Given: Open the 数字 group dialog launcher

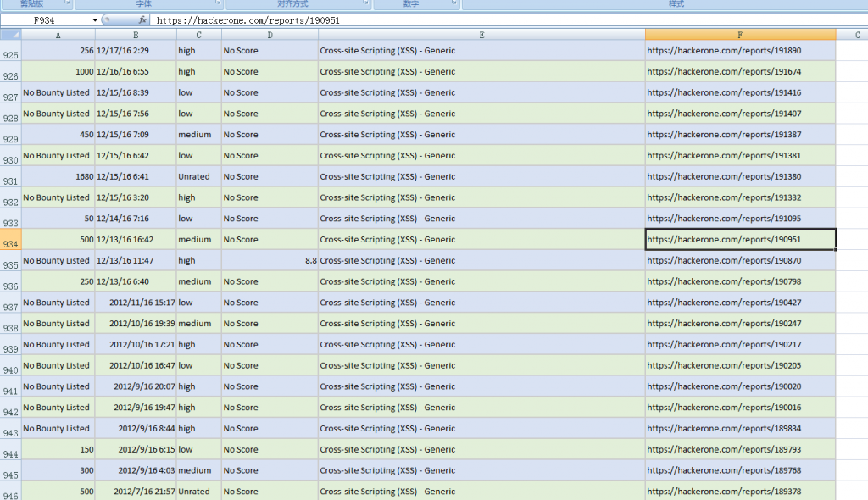Looking at the screenshot, I should (454, 3).
